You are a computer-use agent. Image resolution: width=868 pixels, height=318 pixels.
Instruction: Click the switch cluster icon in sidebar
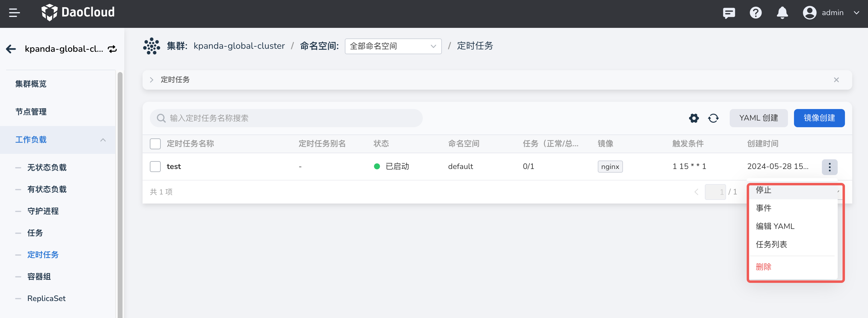tap(112, 49)
